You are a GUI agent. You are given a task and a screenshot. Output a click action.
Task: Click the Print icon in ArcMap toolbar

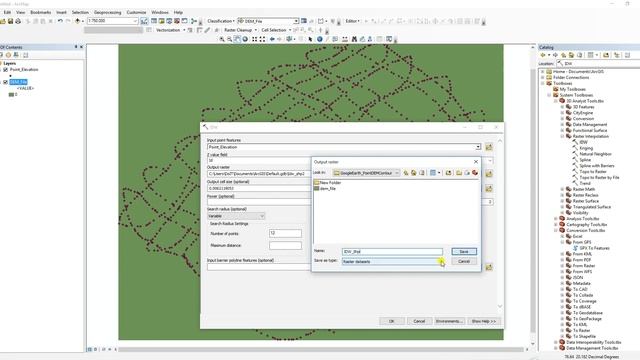18,21
